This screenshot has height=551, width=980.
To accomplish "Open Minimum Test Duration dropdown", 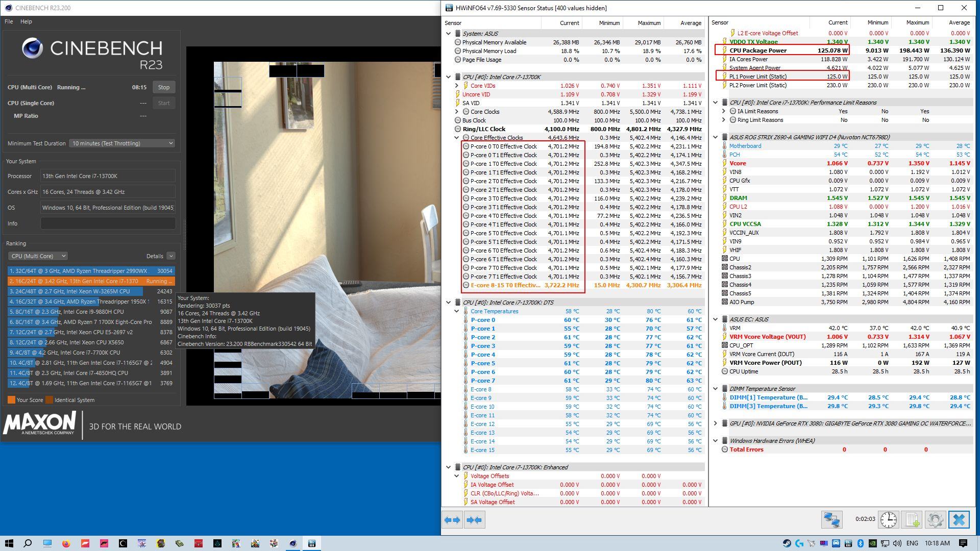I will pos(121,143).
